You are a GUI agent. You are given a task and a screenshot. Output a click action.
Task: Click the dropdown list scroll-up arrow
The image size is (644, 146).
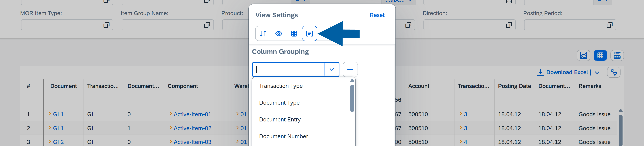[352, 80]
